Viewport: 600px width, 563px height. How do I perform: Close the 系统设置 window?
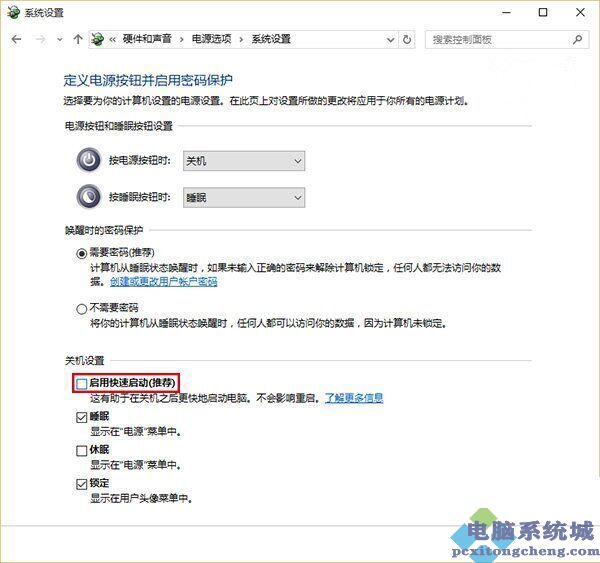(580, 13)
